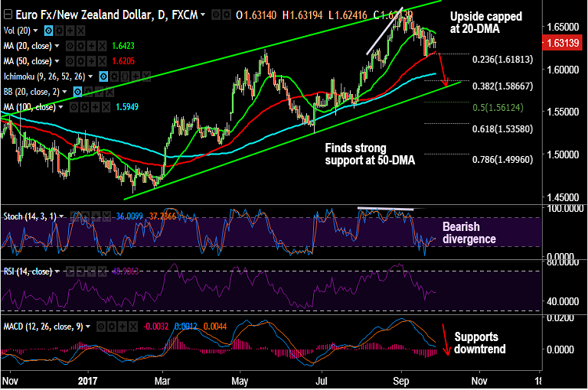Click the plus icon beside MA (50, close)

click(92, 61)
